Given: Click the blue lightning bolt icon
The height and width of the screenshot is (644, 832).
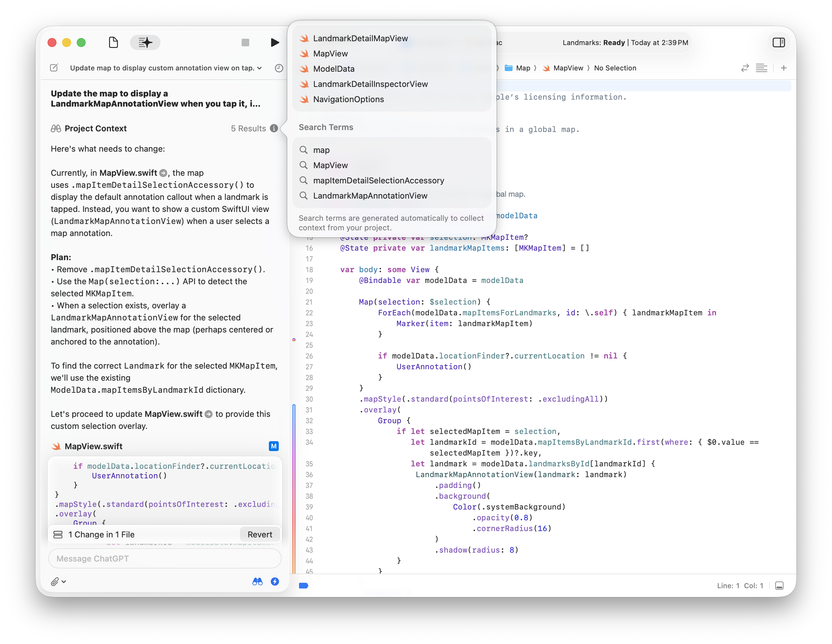Looking at the screenshot, I should (x=275, y=582).
